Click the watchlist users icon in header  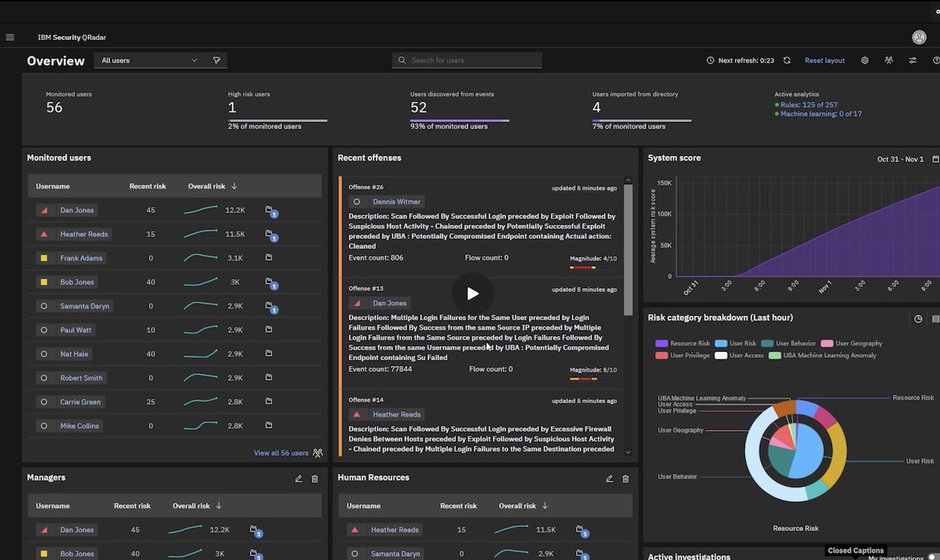tap(888, 60)
